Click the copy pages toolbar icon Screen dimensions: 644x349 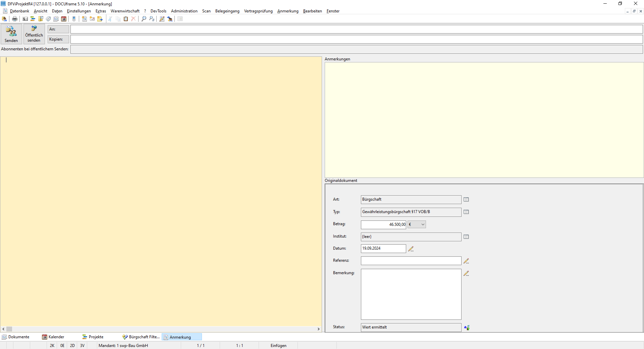click(118, 19)
